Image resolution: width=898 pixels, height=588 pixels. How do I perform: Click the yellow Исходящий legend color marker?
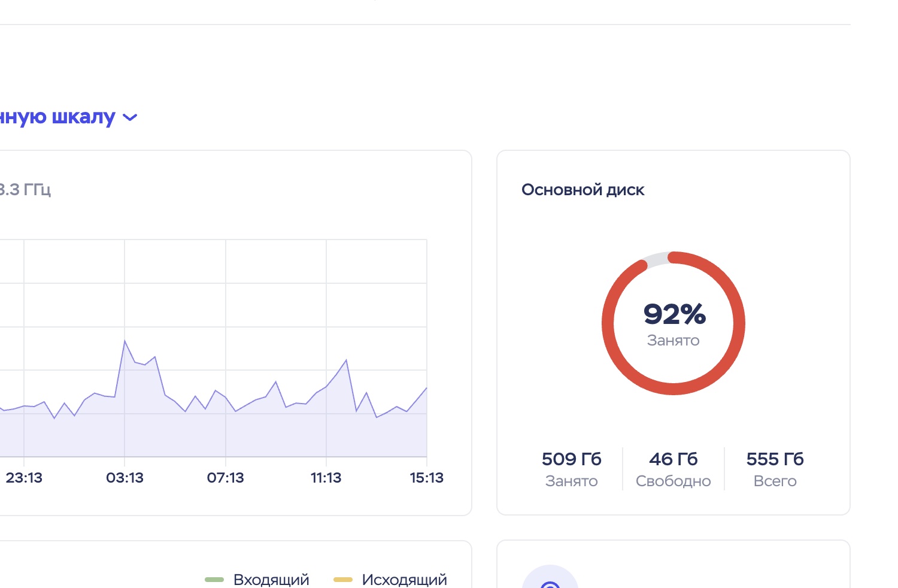pyautogui.click(x=343, y=580)
